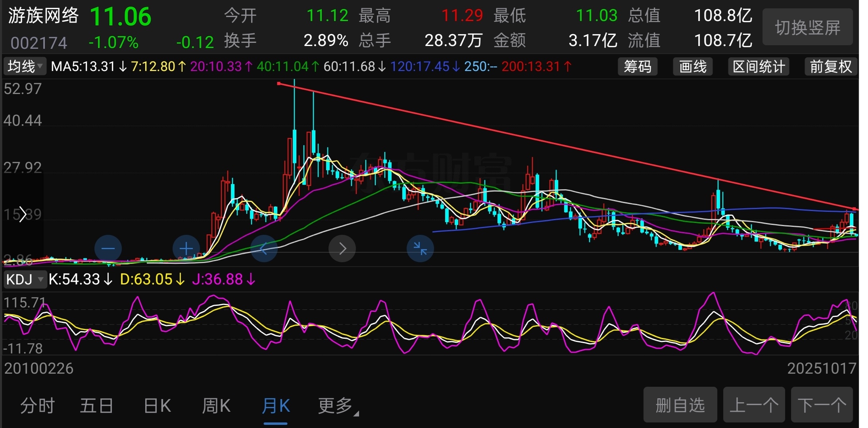Click the red 200:13.31 average value
Viewport: 868px width, 428px height.
[x=536, y=66]
